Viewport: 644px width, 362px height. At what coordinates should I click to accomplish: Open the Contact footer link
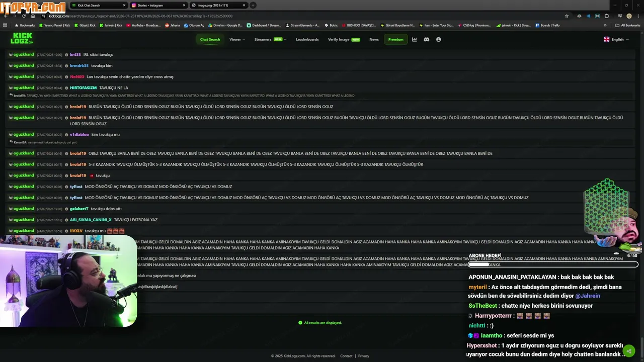click(346, 356)
